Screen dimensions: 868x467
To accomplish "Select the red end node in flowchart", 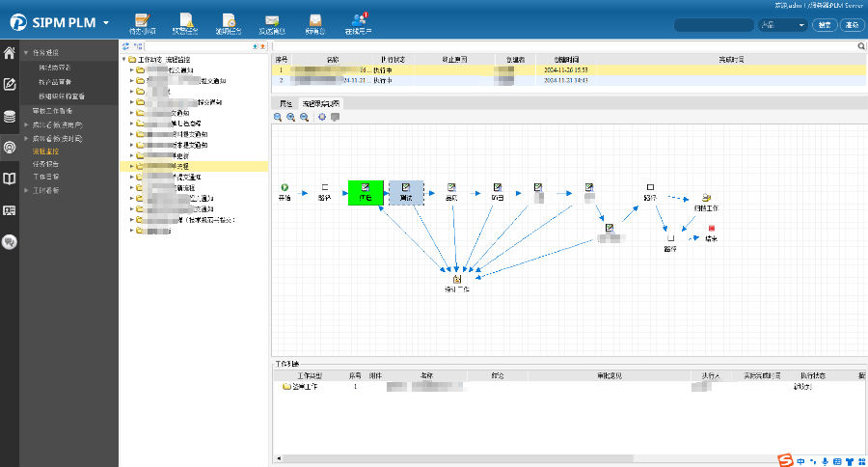I will [x=712, y=229].
